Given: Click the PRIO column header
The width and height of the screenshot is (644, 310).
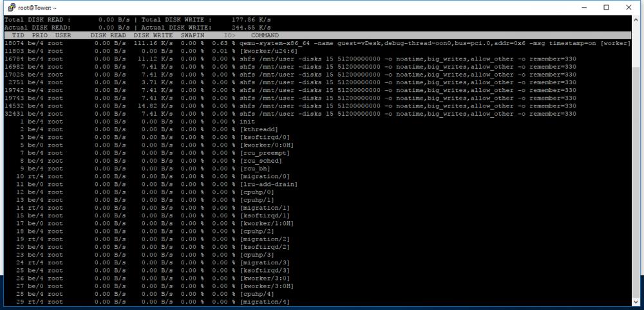Looking at the screenshot, I should [40, 35].
